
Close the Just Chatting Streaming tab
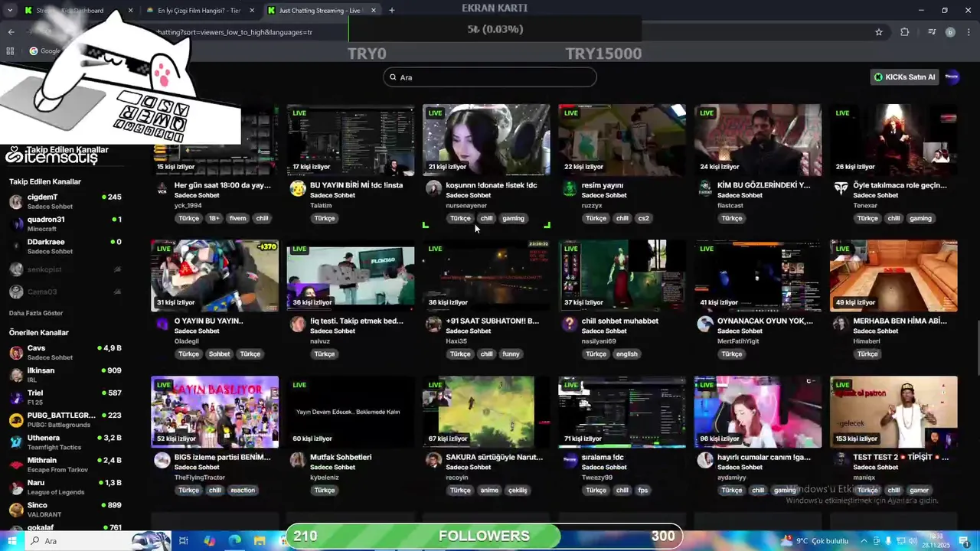pos(374,11)
